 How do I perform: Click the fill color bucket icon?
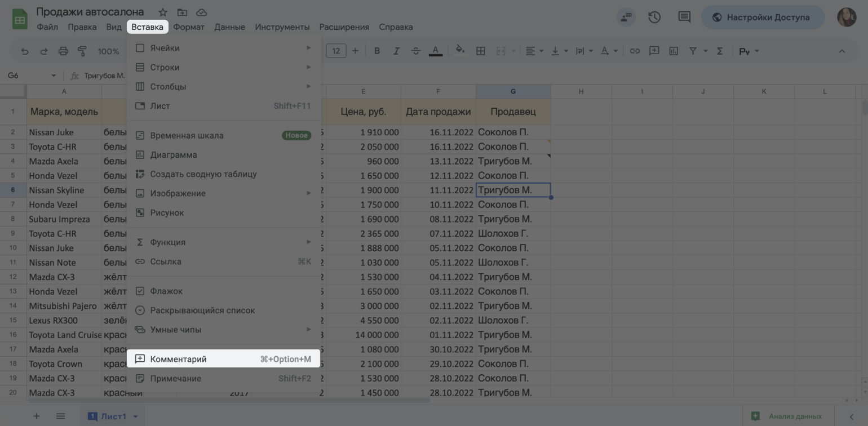460,51
